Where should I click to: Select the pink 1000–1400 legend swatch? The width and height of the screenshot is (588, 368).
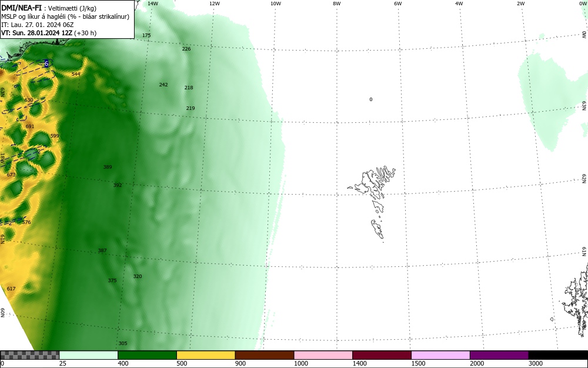323,355
